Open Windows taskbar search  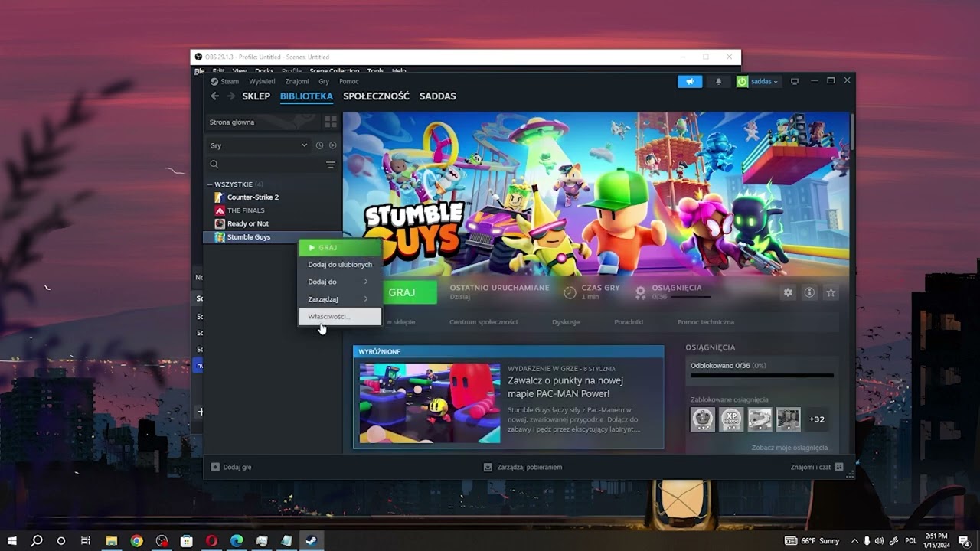(x=37, y=540)
